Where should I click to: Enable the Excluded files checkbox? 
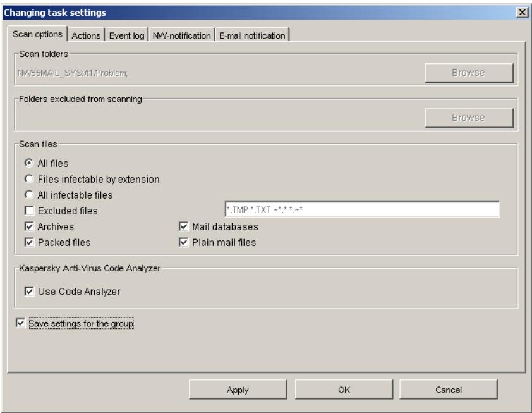[29, 211]
